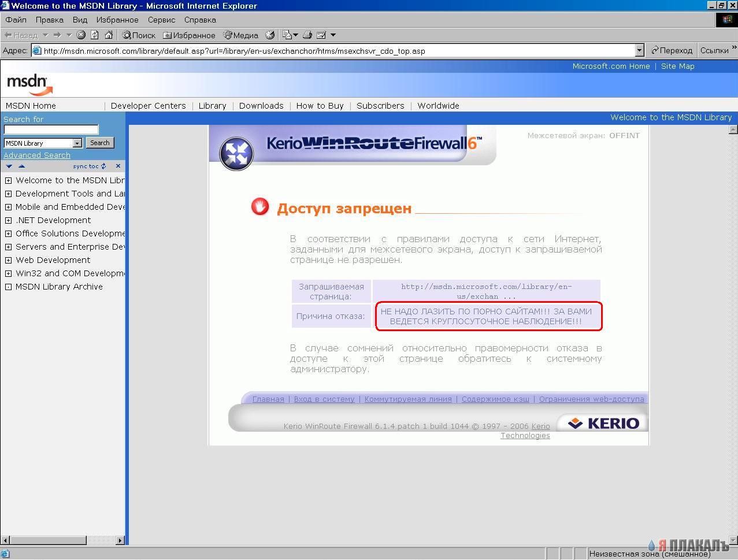Screen dimensions: 738x560
Task: Expand Welcome to the MSDN Library node
Action: point(9,180)
